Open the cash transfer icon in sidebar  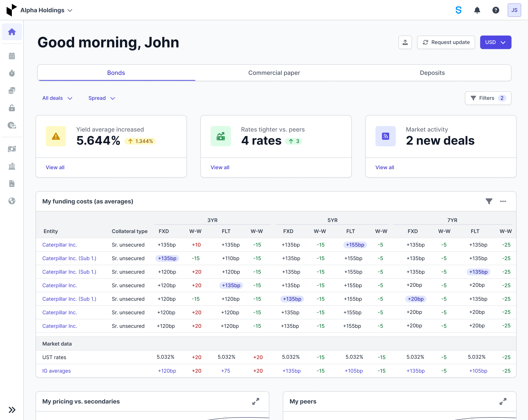12,149
